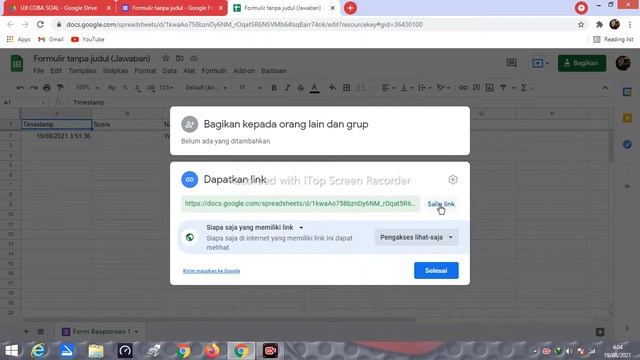Open horizontal align dropdown
Viewport: 640px width, 360px height.
click(x=388, y=88)
